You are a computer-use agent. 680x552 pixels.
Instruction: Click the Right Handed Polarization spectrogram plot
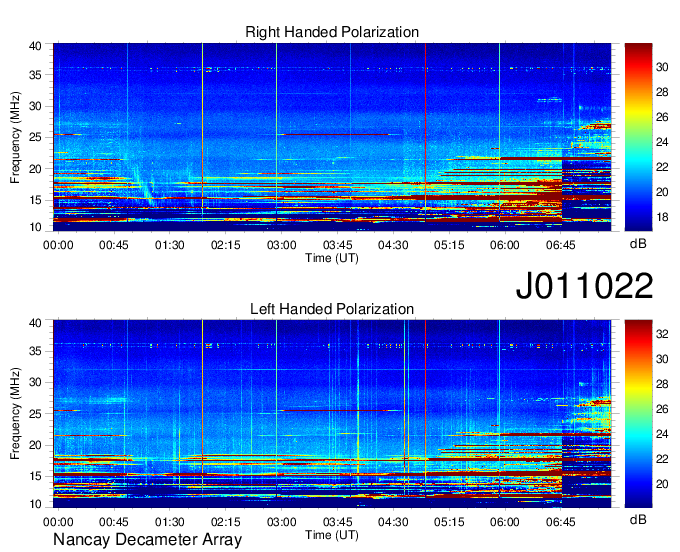[332, 137]
